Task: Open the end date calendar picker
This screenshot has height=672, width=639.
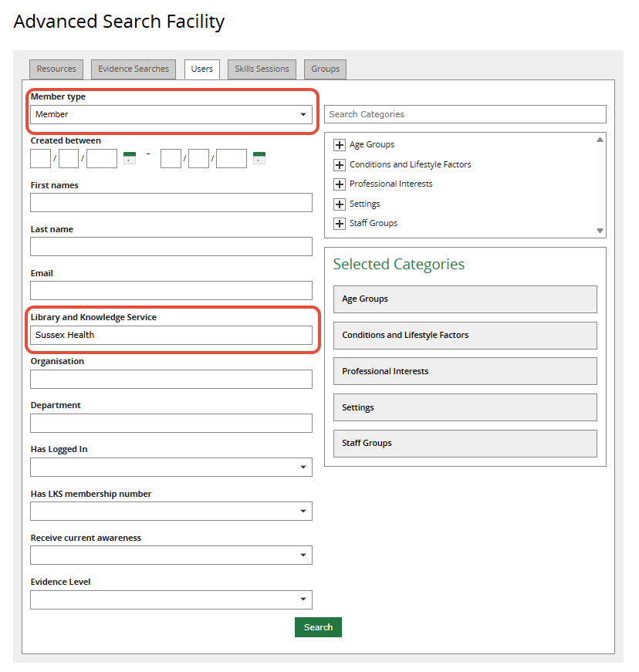Action: pos(259,158)
